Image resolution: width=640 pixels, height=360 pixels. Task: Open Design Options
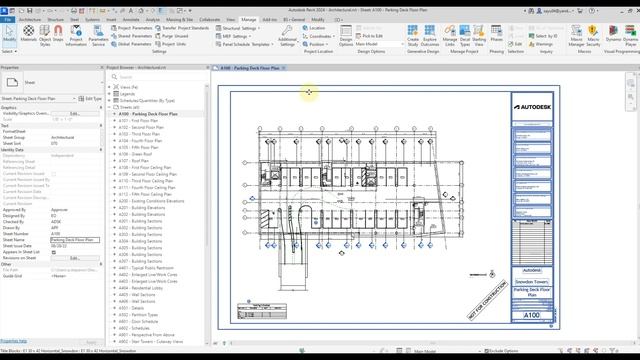coord(346,35)
